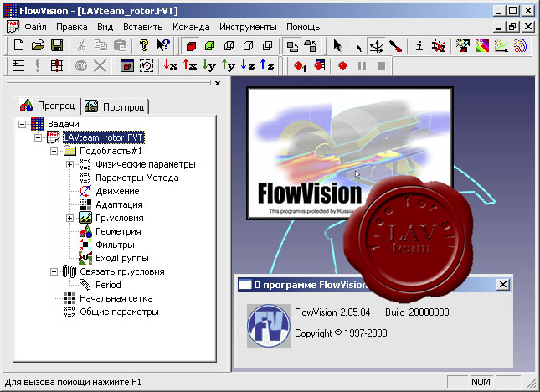Select Начальная сетка tree item

pos(116,298)
